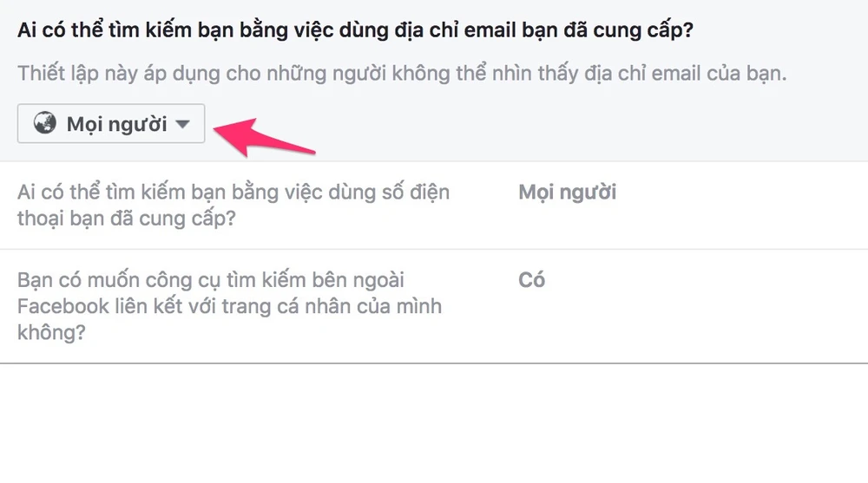868x483 pixels.
Task: Open the external search engine setting row
Action: click(434, 306)
